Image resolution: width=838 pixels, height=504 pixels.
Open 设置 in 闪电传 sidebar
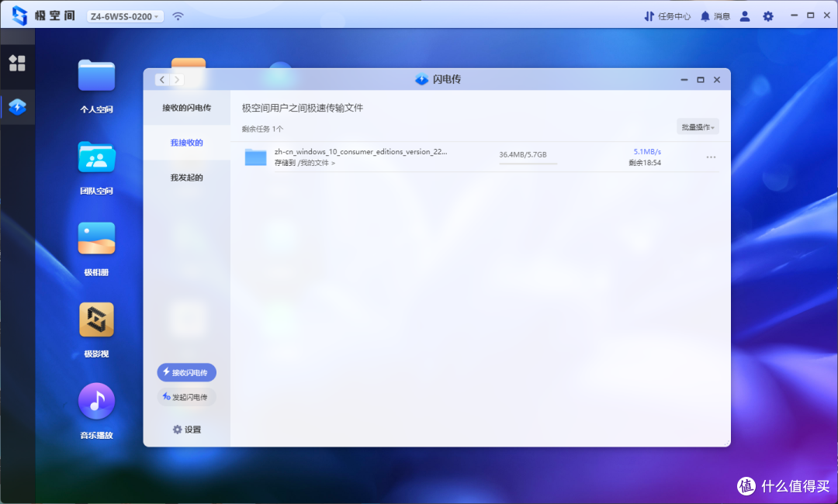point(186,430)
